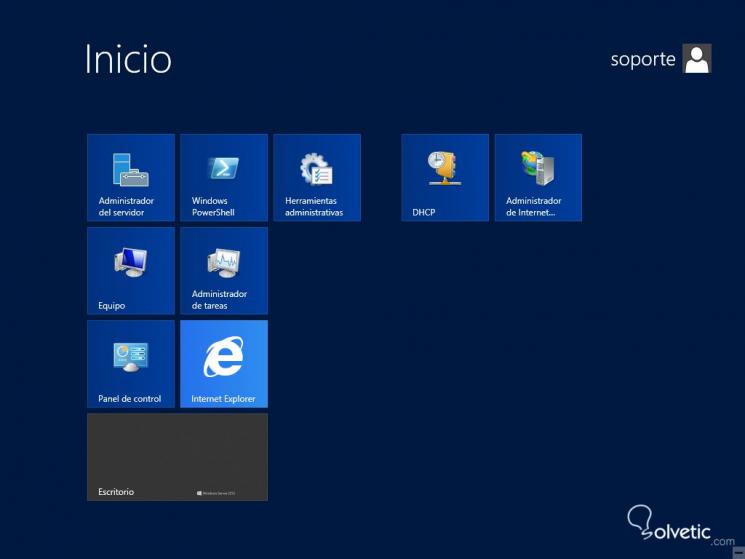Click the "Herramientas administrativas" label text
The width and height of the screenshot is (745, 559).
click(314, 207)
